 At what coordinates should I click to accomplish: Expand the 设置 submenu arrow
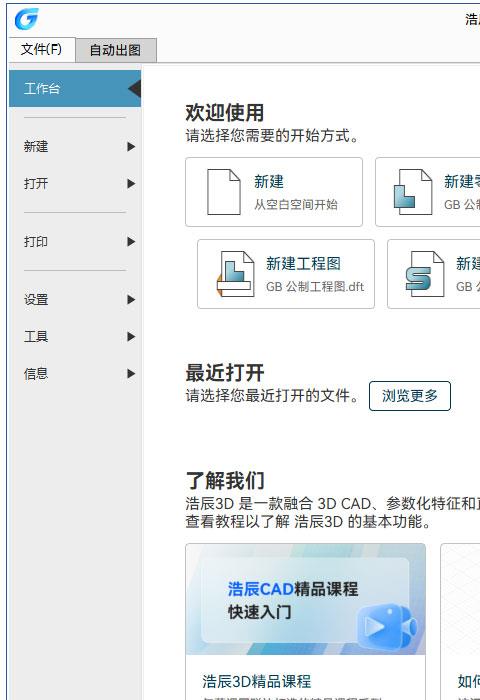pos(131,300)
